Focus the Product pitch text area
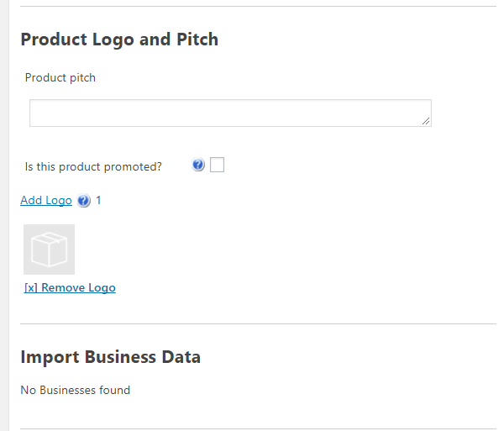504x431 pixels. (230, 113)
